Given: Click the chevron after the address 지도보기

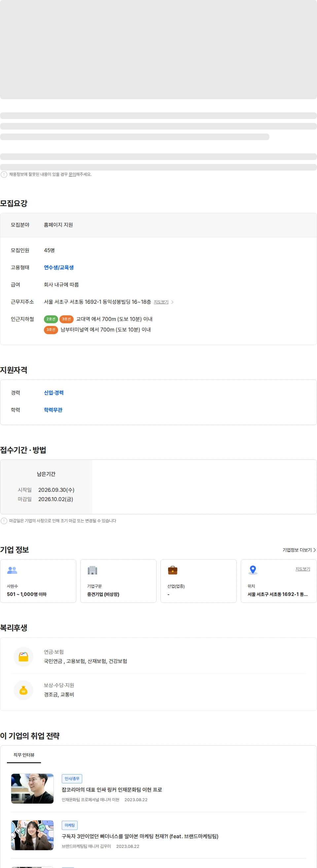Looking at the screenshot, I should pos(172,302).
